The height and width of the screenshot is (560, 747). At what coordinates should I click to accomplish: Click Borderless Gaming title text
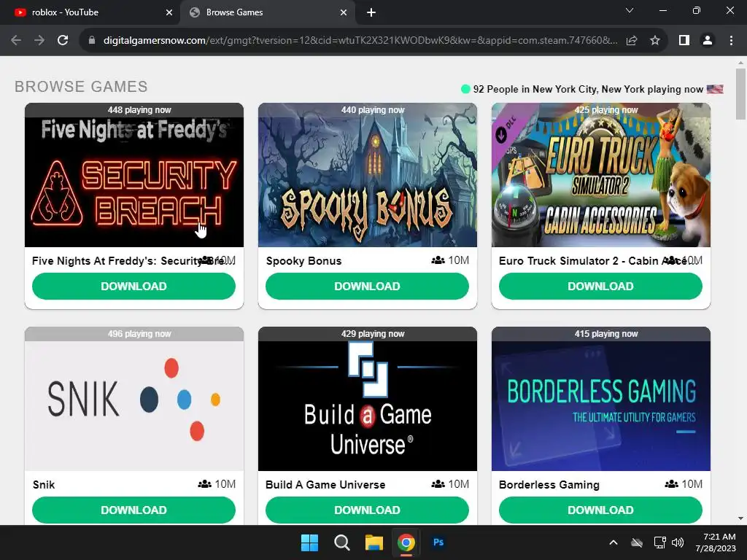pos(549,485)
